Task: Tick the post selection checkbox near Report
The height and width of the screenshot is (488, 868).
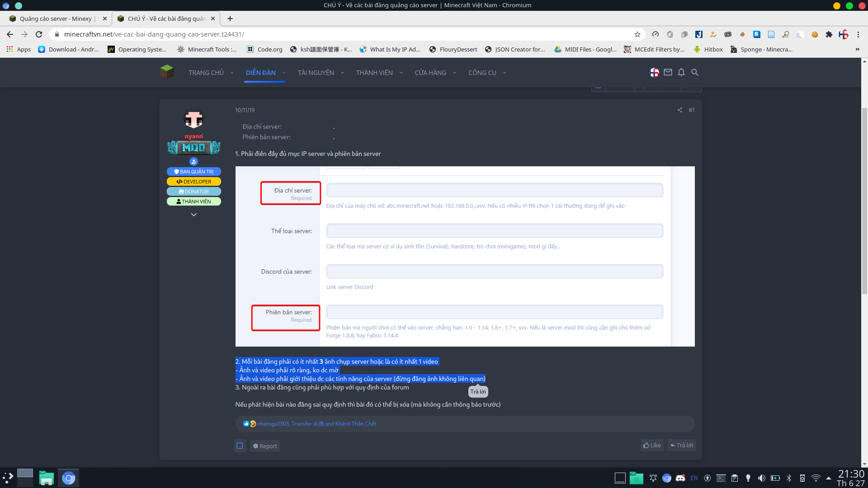Action: [240, 446]
